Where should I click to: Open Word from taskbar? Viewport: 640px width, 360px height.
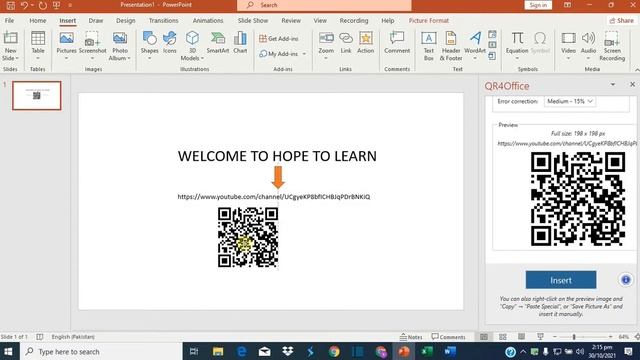pos(450,351)
